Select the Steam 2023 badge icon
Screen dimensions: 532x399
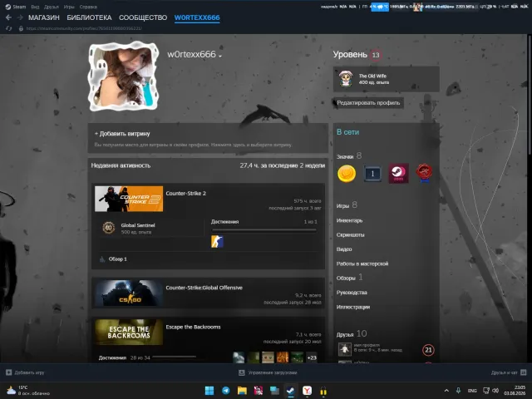tap(398, 174)
